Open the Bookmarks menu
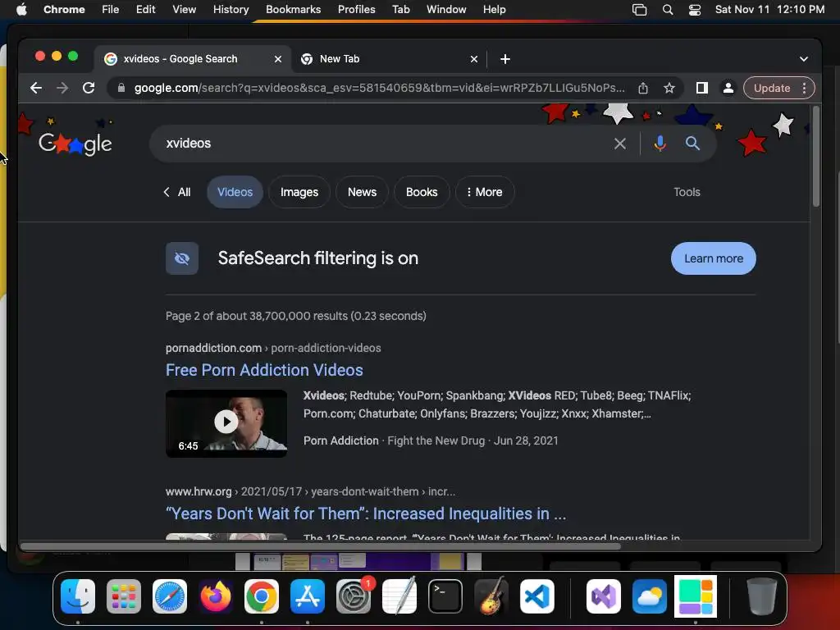The width and height of the screenshot is (840, 630). (x=294, y=9)
